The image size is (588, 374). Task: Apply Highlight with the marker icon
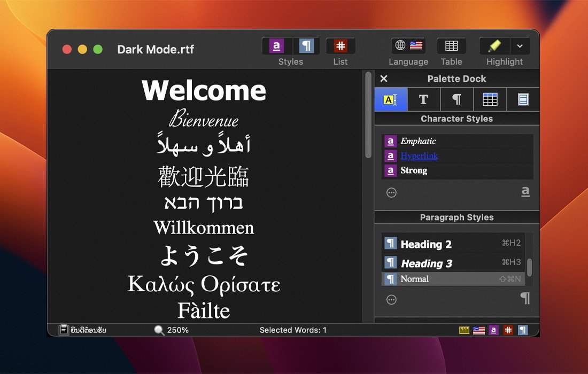click(494, 46)
